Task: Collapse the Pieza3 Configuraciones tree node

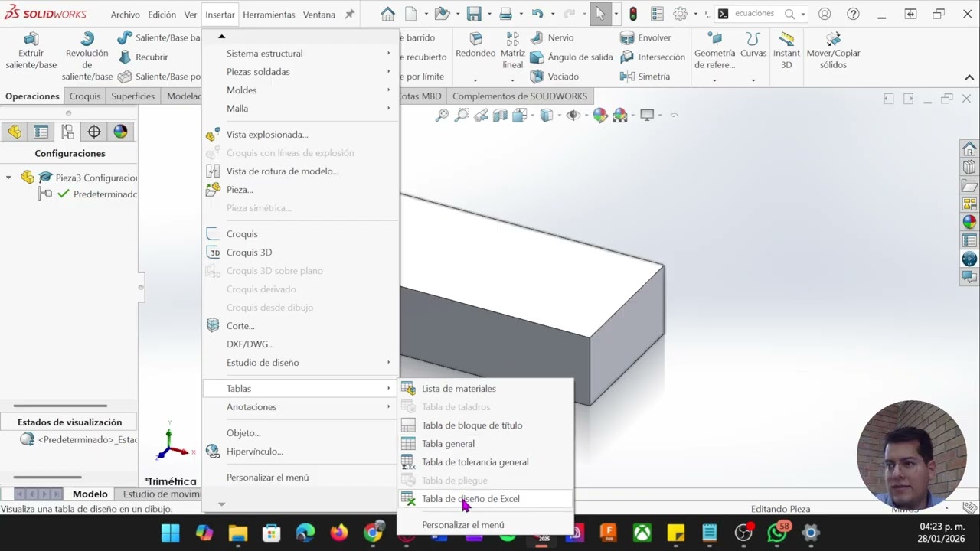Action: [8, 178]
